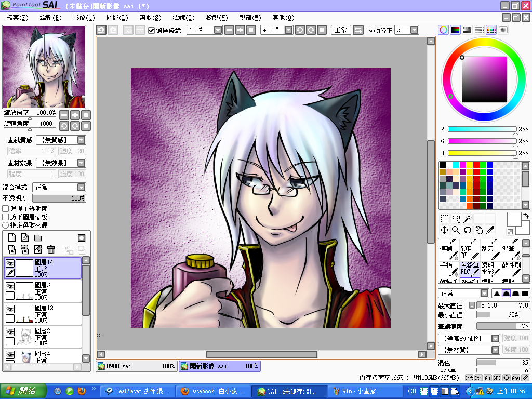Choose the 乾性刷 dry brush

point(511,269)
